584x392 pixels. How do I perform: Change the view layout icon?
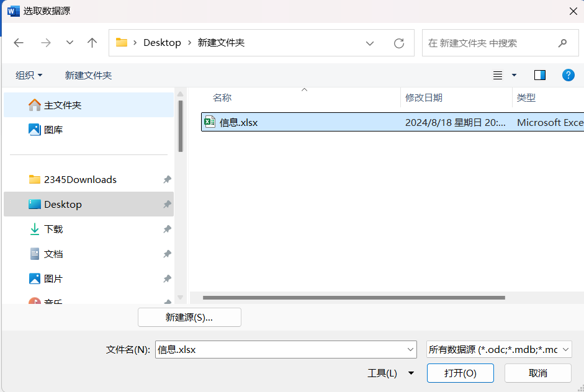(x=498, y=75)
